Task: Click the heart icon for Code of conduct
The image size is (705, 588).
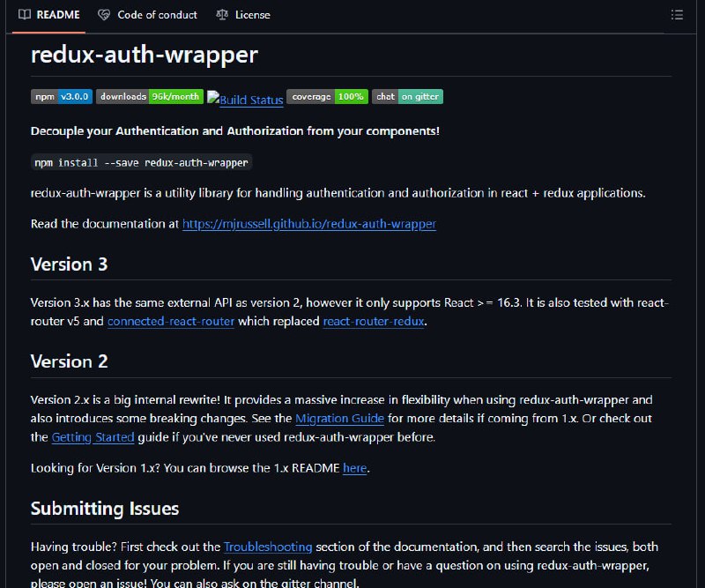Action: click(x=104, y=15)
